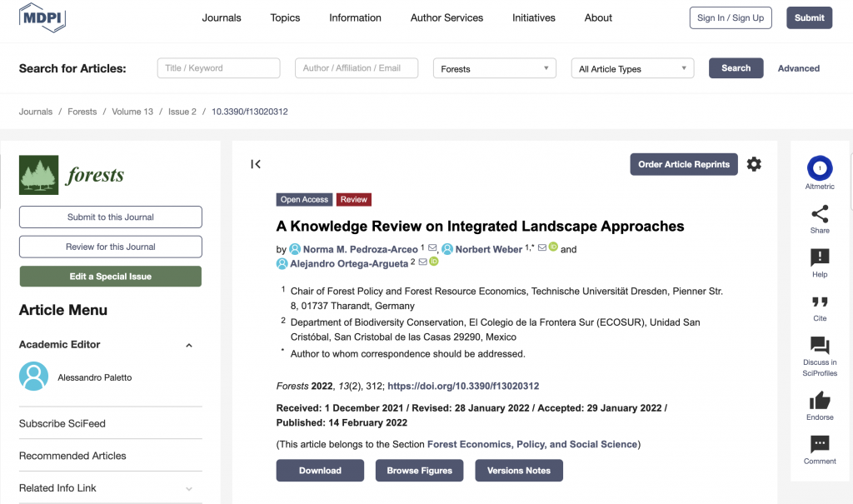Image resolution: width=853 pixels, height=504 pixels.
Task: Open the Altmetric score badge
Action: (x=820, y=168)
